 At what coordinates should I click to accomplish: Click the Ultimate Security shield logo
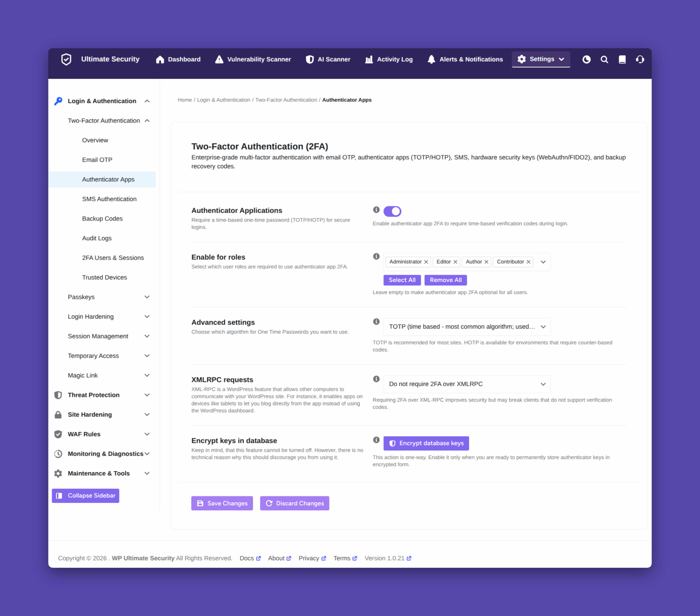(x=66, y=59)
